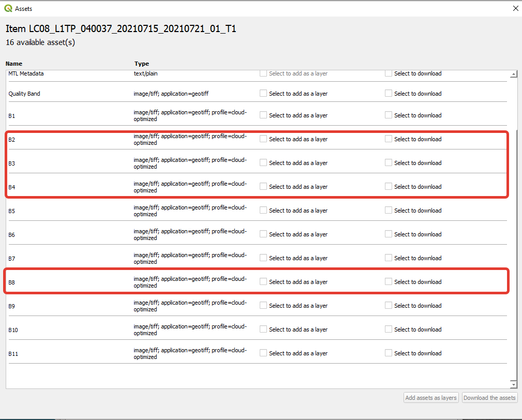Screen dimensions: 522x420
Task: Click the 'B7' asset name
Action: (12, 259)
